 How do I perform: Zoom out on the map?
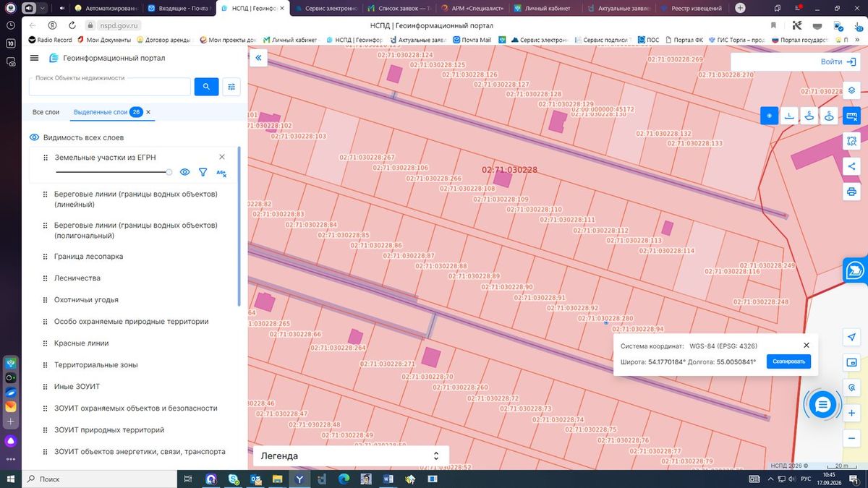click(851, 438)
